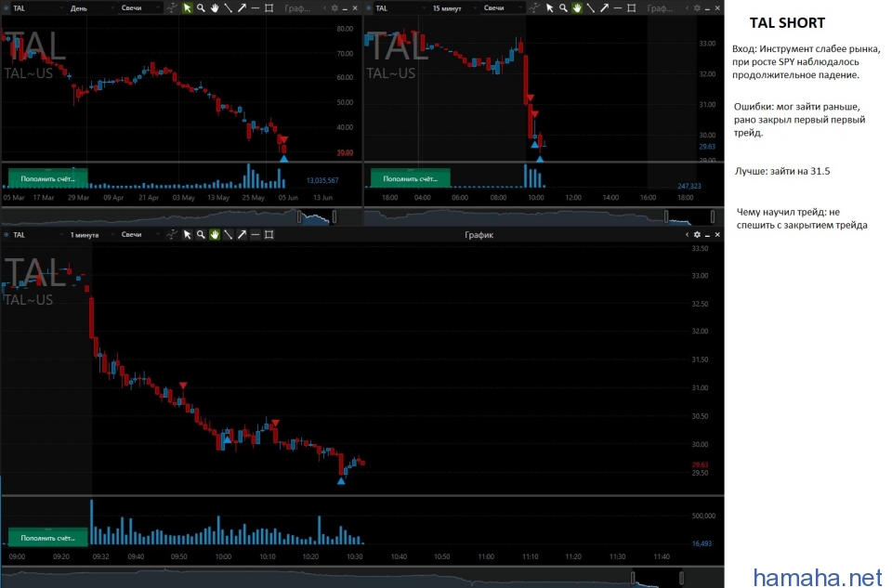Image resolution: width=892 pixels, height=588 pixels.
Task: Open the TAL symbol dropdown on the 15-minute chart
Action: click(x=400, y=8)
